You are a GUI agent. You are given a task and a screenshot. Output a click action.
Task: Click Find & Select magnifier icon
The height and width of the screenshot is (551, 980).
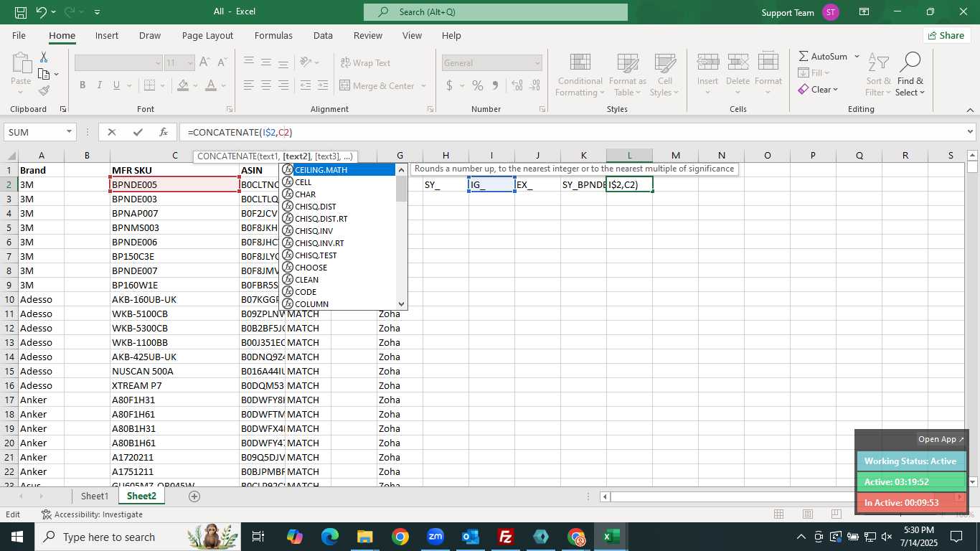[910, 62]
